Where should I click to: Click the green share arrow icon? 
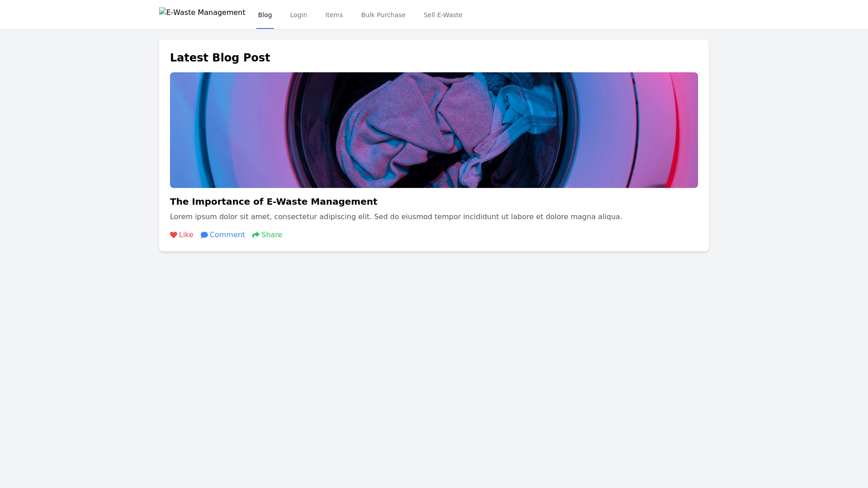point(256,235)
